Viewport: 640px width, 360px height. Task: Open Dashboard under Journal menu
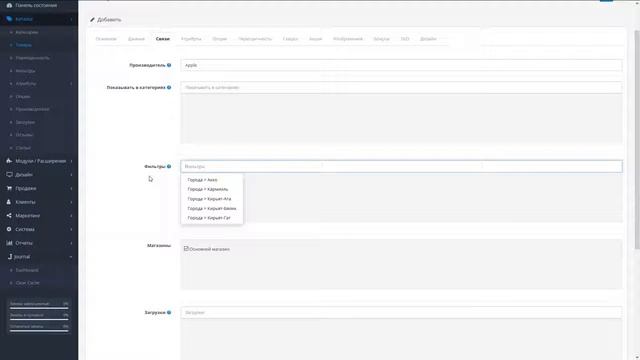click(27, 270)
